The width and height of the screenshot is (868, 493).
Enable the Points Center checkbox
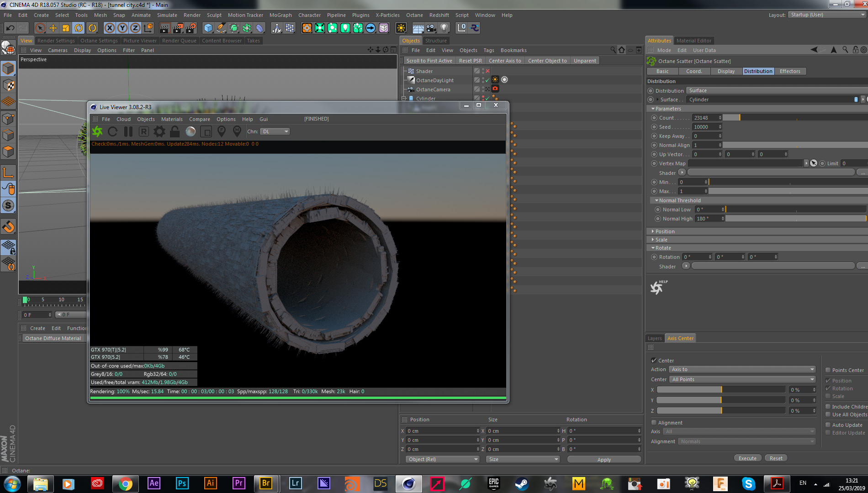click(828, 370)
